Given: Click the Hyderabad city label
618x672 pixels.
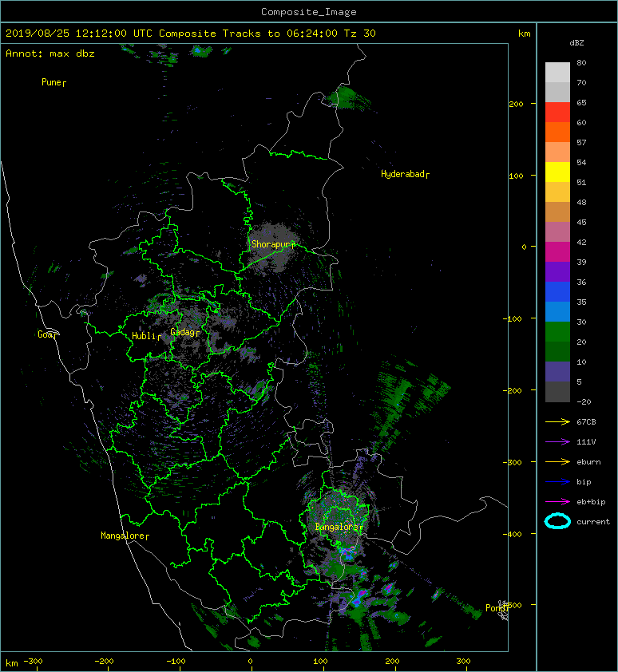Looking at the screenshot, I should [405, 174].
